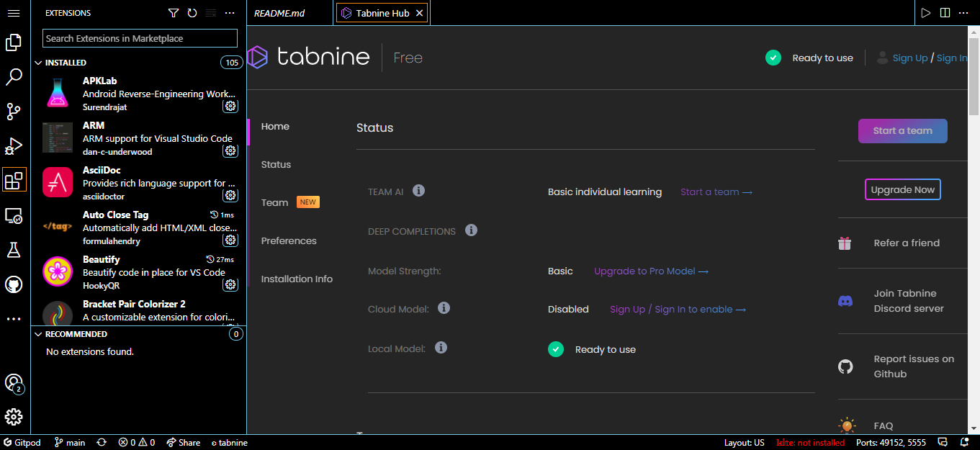Screen dimensions: 980x450
Task: Open Refer a friend
Action: click(903, 243)
